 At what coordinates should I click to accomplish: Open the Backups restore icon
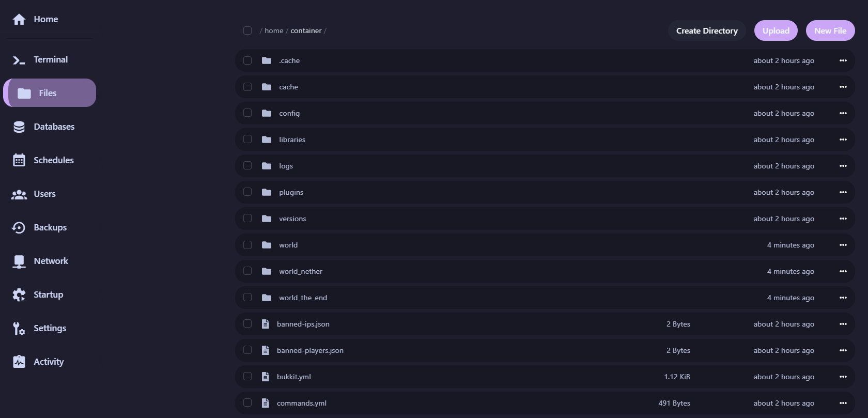pyautogui.click(x=19, y=228)
